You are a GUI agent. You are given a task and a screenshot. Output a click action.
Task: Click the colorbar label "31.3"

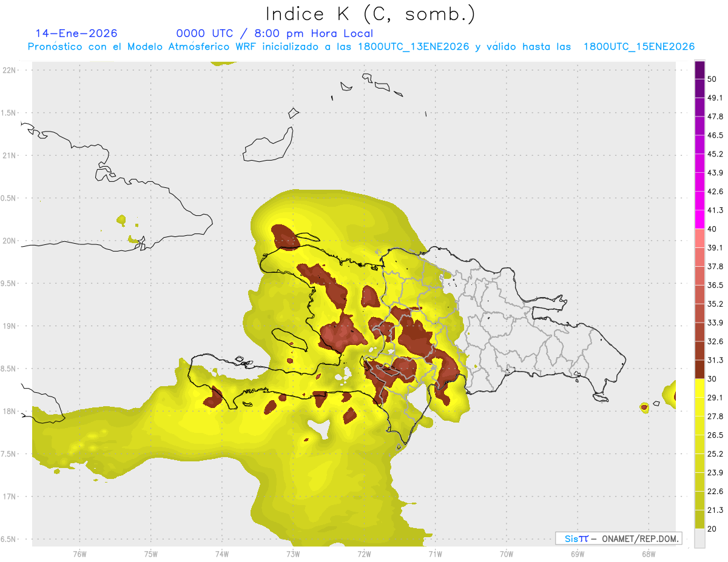coord(715,360)
